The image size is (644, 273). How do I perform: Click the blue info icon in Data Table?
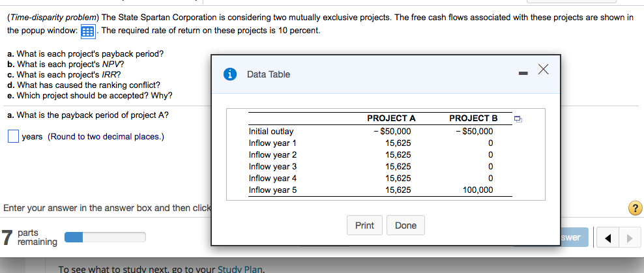click(x=230, y=74)
